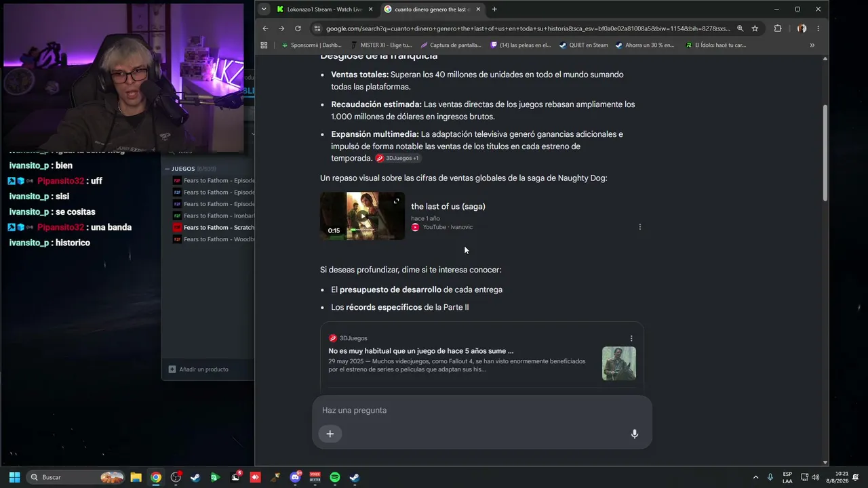Screen dimensions: 868x488
Task: Open File Explorer from the taskbar
Action: 136,477
